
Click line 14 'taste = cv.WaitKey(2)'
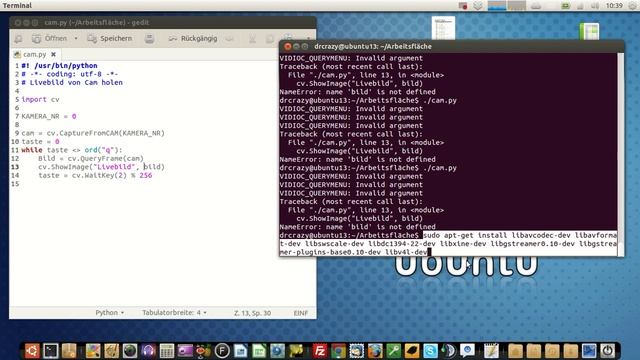click(x=95, y=175)
